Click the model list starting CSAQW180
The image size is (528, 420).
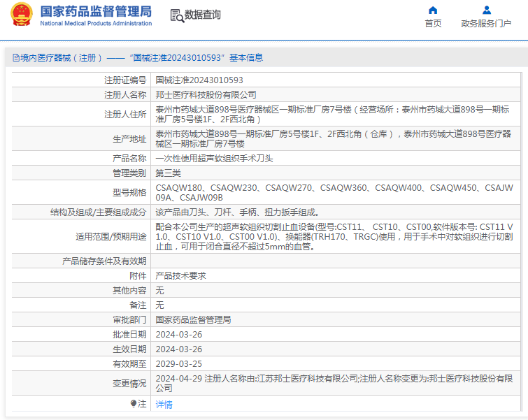334,193
